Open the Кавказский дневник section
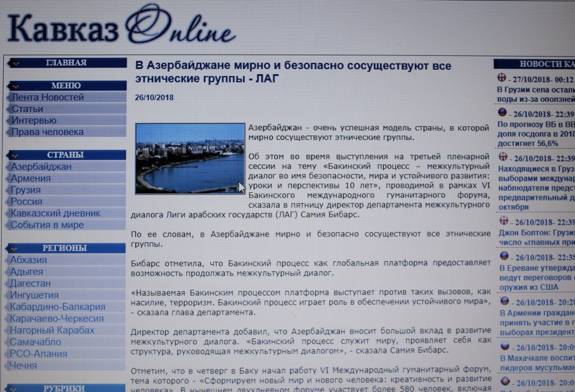The height and width of the screenshot is (392, 575). (x=66, y=213)
